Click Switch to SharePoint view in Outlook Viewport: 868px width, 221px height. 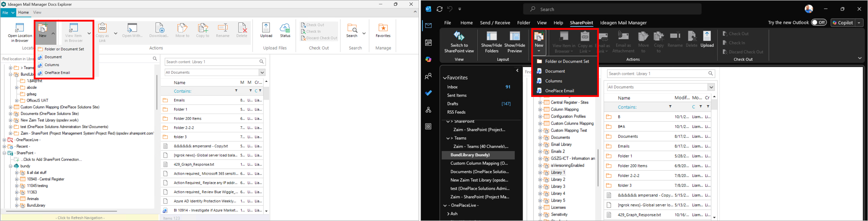point(459,42)
